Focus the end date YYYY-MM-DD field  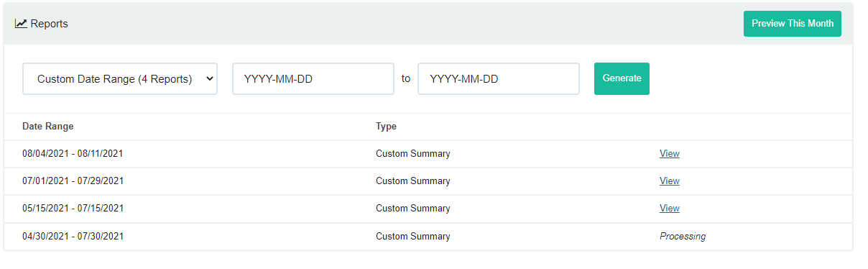click(499, 79)
